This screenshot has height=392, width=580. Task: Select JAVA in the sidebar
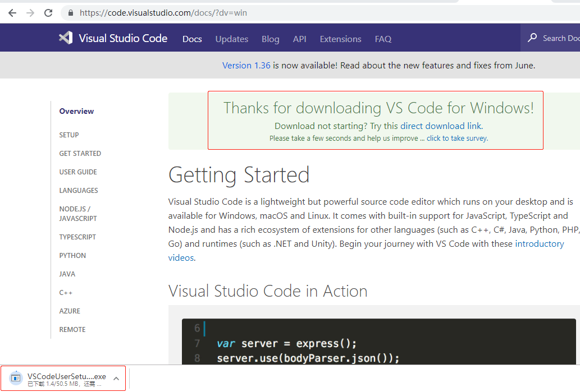[x=67, y=274]
